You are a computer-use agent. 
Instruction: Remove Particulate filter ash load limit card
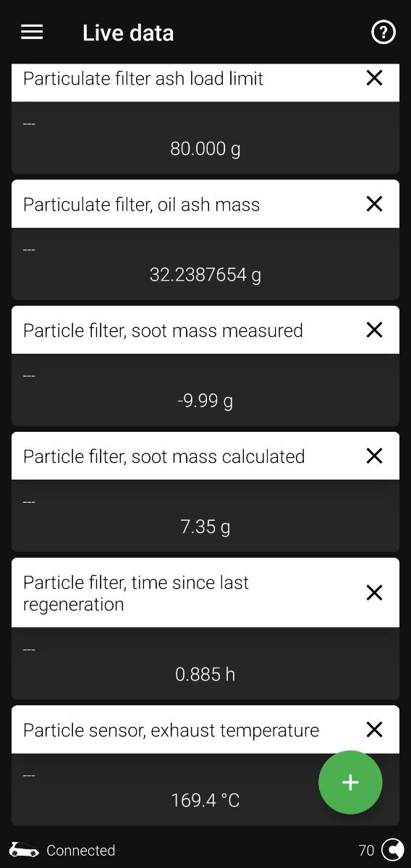pos(374,78)
